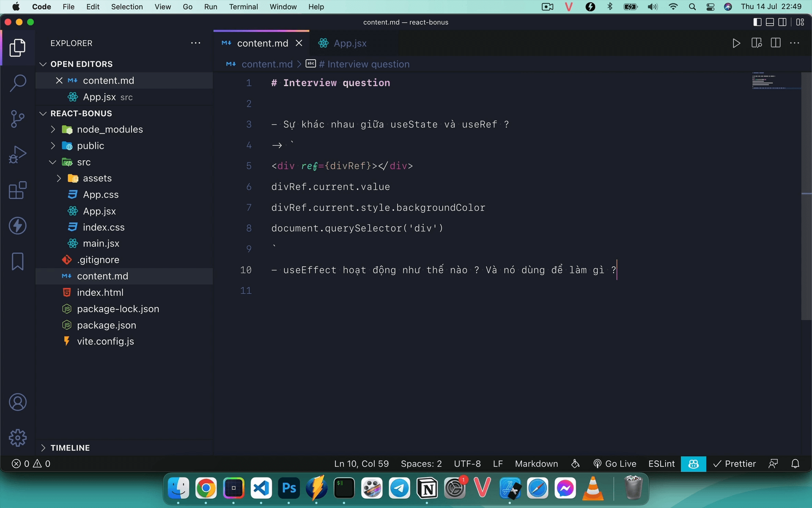Toggle the primary side bar layout button

tap(757, 22)
